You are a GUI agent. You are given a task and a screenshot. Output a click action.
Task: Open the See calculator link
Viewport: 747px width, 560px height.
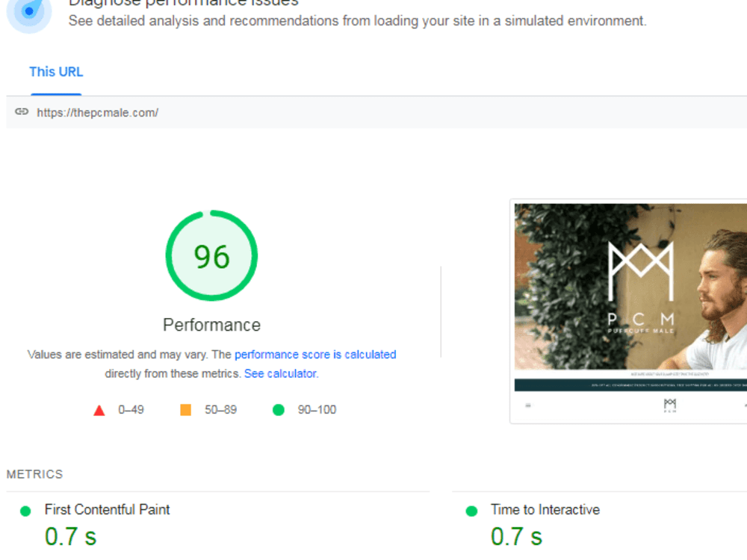(280, 374)
